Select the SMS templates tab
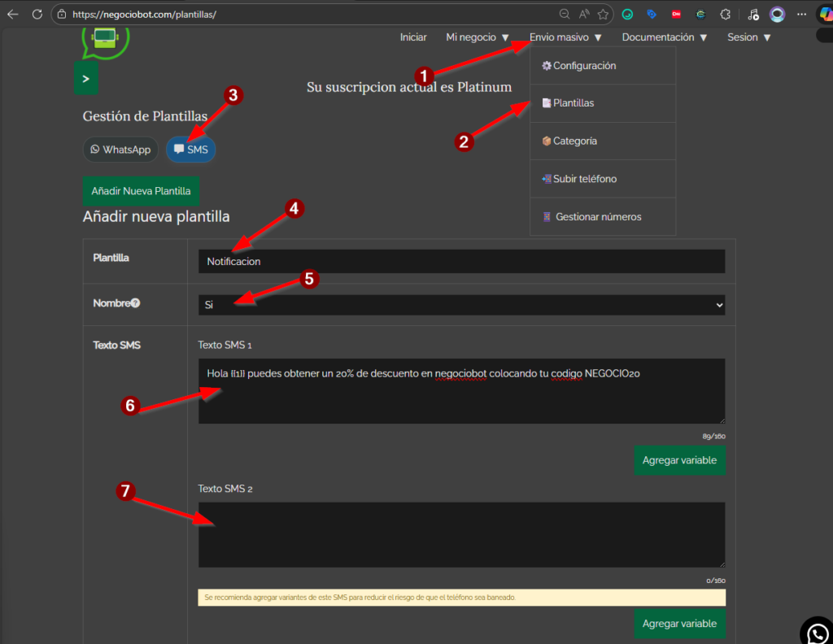 point(191,150)
